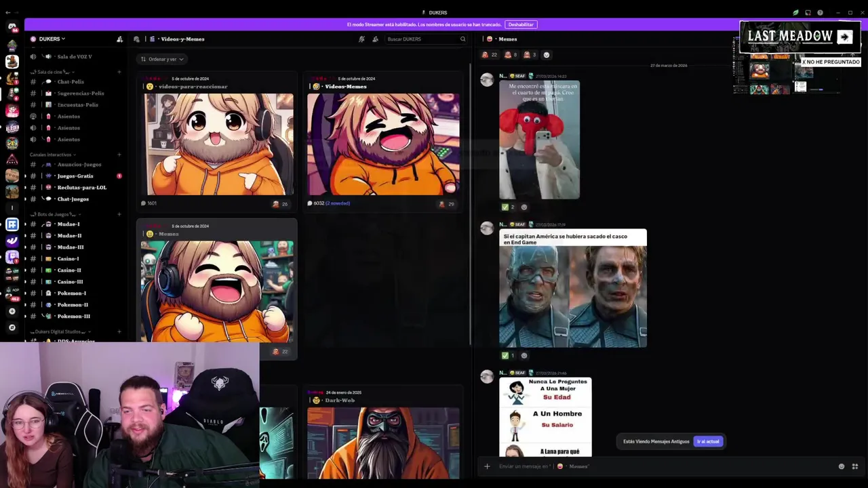Open the Captain America End Game meme image
The height and width of the screenshot is (488, 868).
pos(573,288)
